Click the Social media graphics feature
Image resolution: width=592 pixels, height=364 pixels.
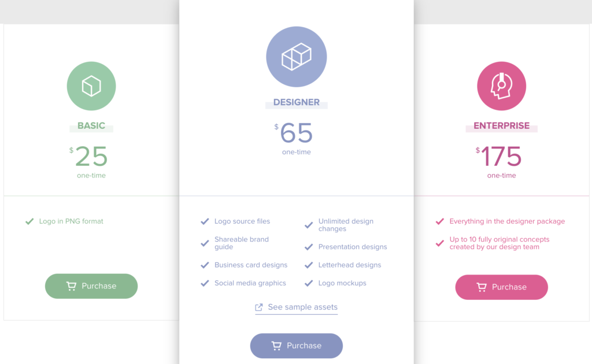coord(250,283)
